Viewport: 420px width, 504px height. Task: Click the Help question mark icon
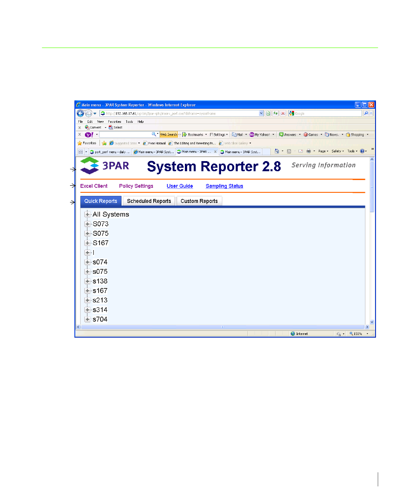[x=362, y=151]
